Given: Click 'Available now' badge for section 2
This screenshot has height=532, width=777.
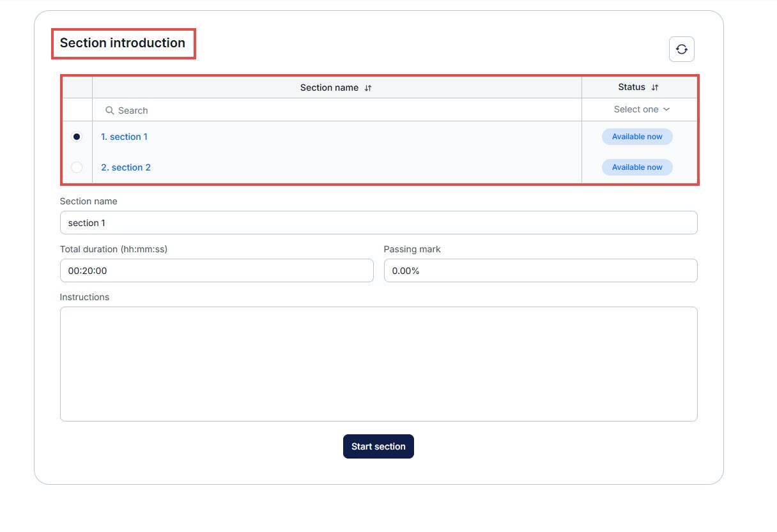Looking at the screenshot, I should (x=637, y=167).
